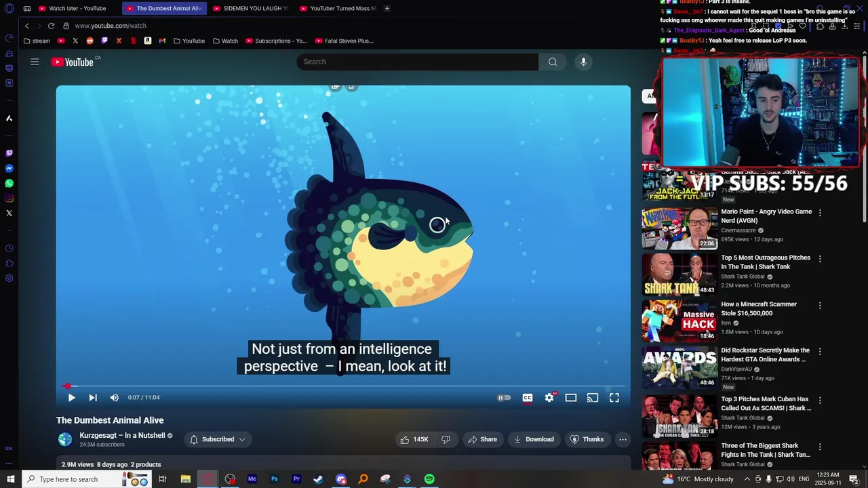This screenshot has height=488, width=868.
Task: Open Spotify from the Windows taskbar
Action: [x=429, y=479]
